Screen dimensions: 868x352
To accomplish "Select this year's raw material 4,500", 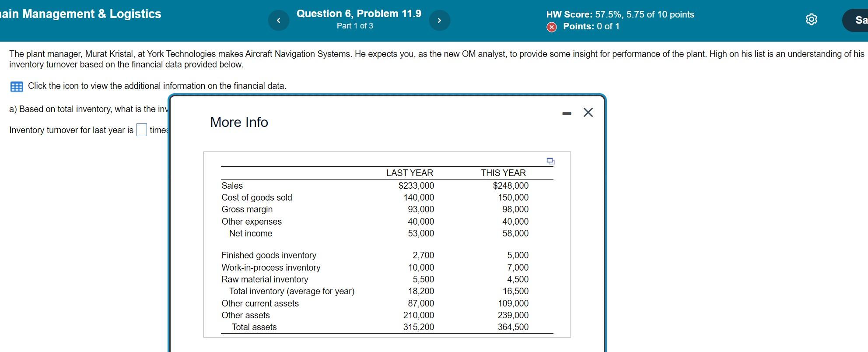I will pyautogui.click(x=518, y=279).
